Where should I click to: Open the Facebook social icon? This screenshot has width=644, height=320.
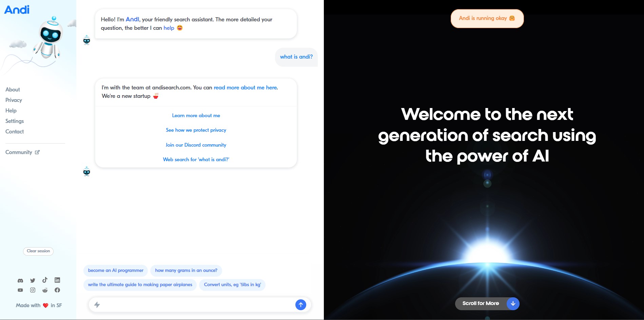57,290
